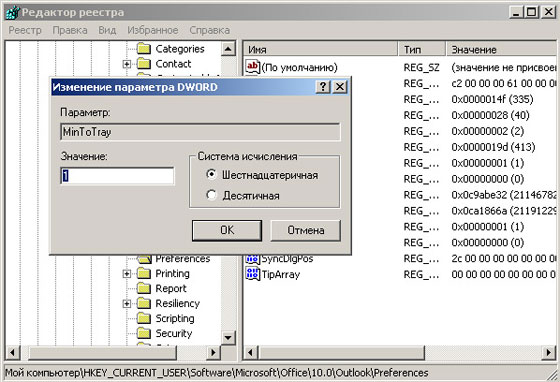
Task: Select the Десятичная radio button
Action: click(x=211, y=195)
